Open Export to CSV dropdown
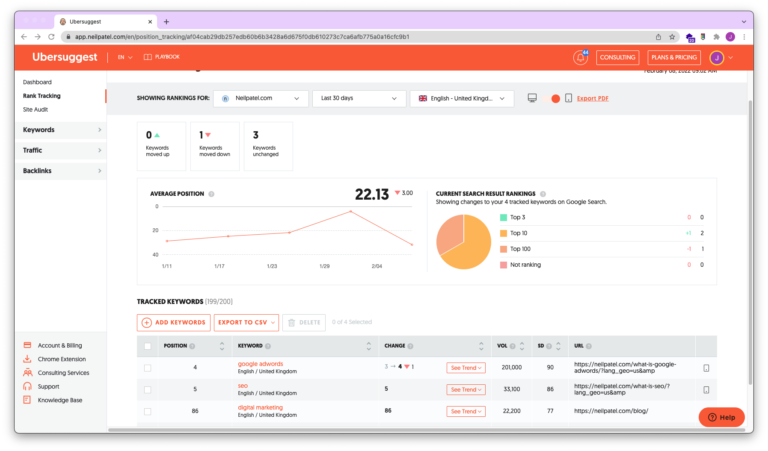Viewport: 768px width, 451px height. pyautogui.click(x=246, y=323)
